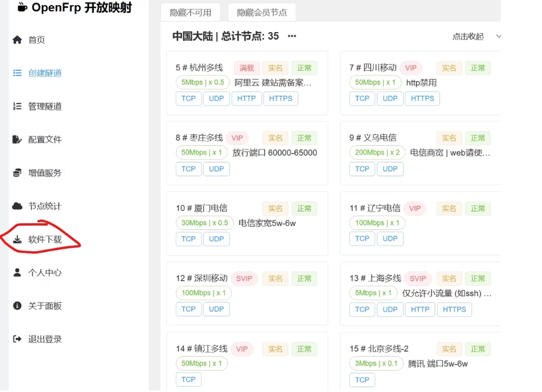Image resolution: width=542 pixels, height=392 pixels.
Task: Click the 3Mbps | x 0.1 tag on 北京多线-2
Action: [377, 364]
